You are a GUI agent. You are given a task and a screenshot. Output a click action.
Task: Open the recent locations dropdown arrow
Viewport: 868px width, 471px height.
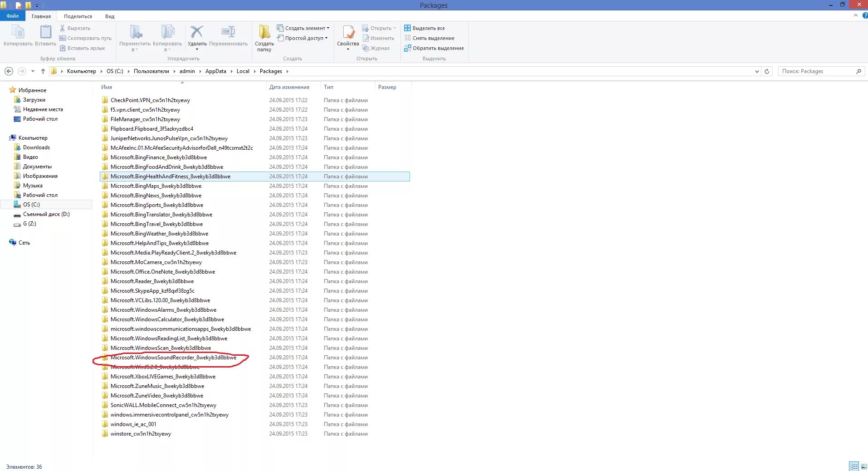pos(33,71)
